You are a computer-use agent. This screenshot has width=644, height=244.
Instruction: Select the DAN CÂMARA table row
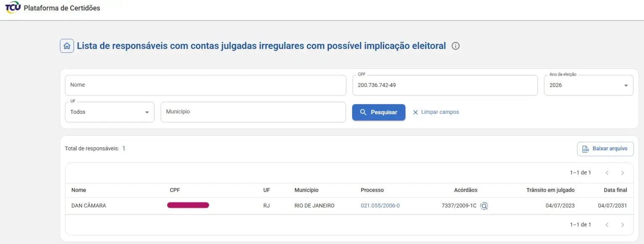(x=349, y=206)
